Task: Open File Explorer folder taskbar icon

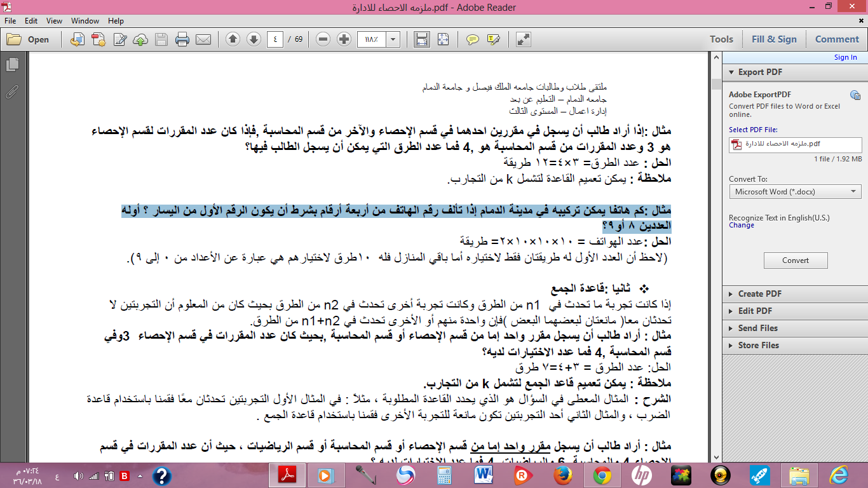Action: 799,475
